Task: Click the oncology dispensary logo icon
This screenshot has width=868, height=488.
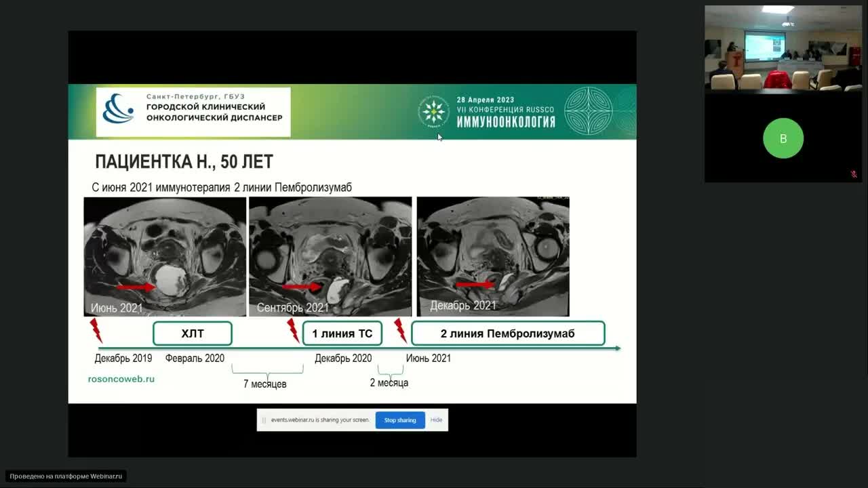Action: pyautogui.click(x=119, y=108)
